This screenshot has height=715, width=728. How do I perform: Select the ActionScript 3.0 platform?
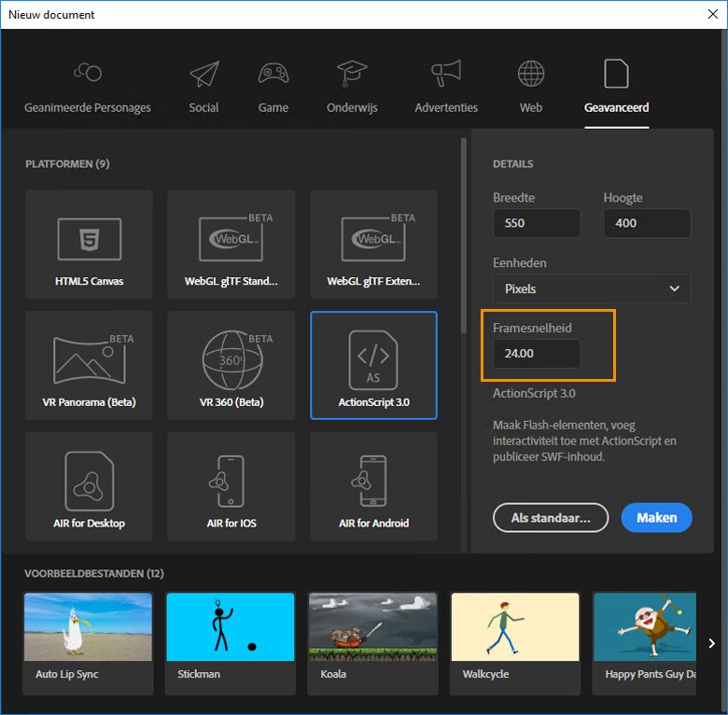coord(373,365)
